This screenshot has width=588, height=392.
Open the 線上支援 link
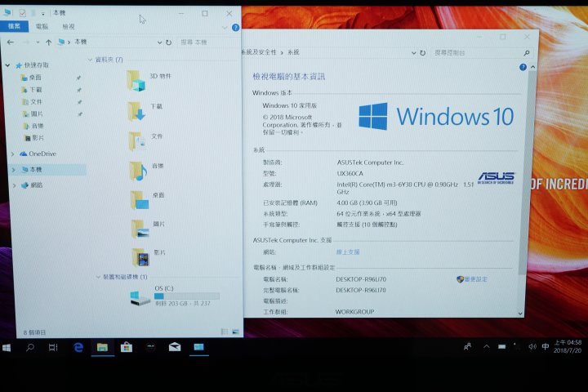[348, 252]
